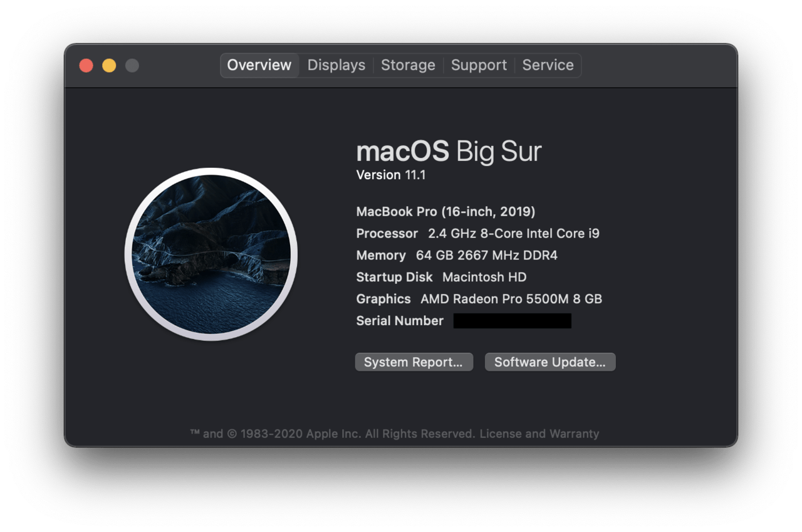This screenshot has height=532, width=802.
Task: Open the Displays tab
Action: coord(336,65)
